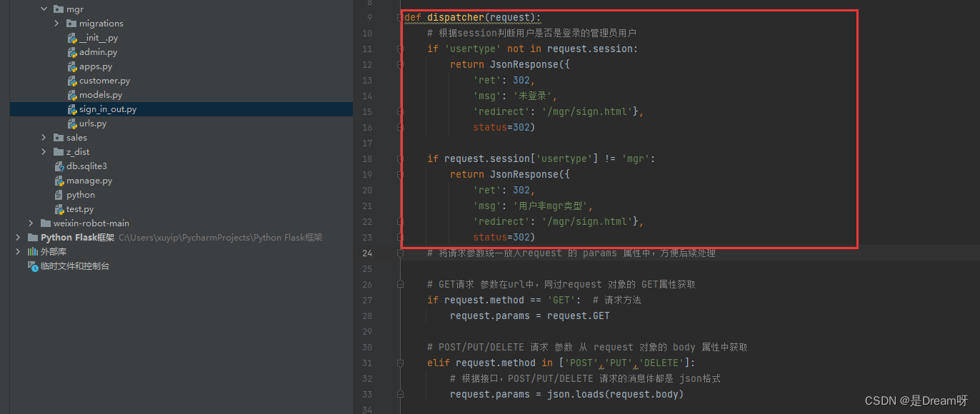Collapse the mgr folder in project tree
Image resolution: width=980 pixels, height=414 pixels.
pos(44,9)
